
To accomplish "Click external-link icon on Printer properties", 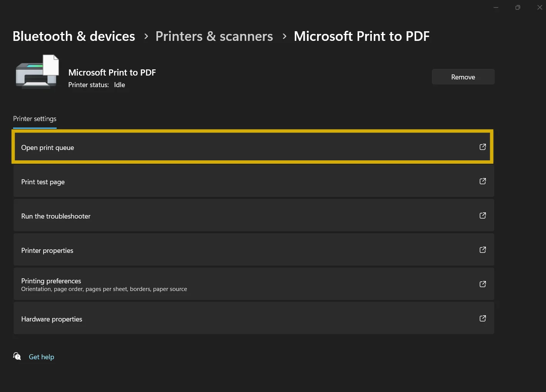I will 482,250.
